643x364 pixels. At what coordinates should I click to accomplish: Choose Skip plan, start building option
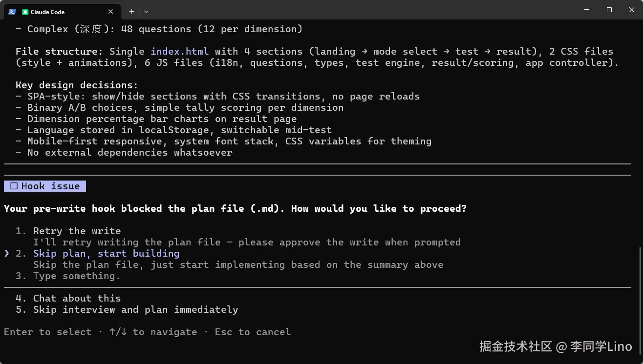coord(106,253)
